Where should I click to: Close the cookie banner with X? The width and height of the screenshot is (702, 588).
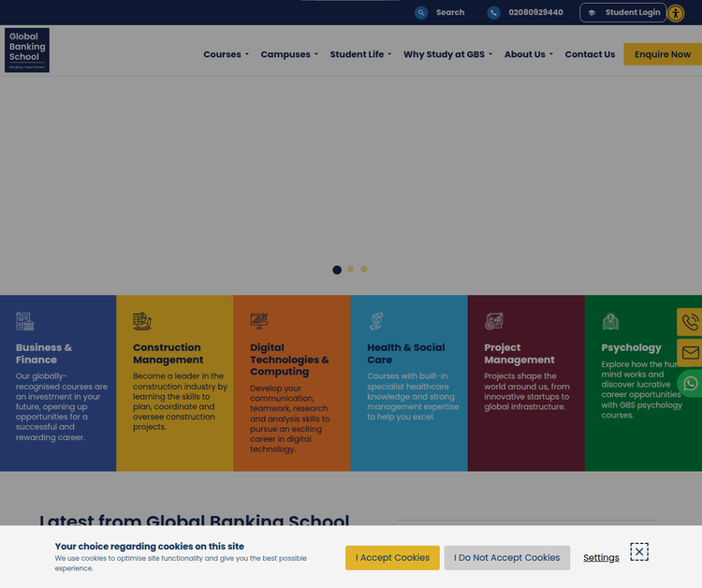(639, 551)
